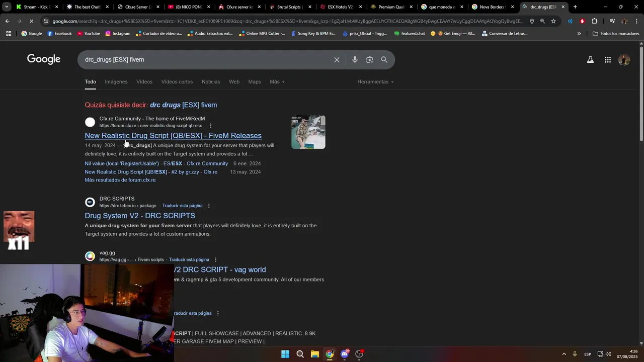The image size is (644, 362).
Task: Click the browser address bar URL
Action: (x=288, y=21)
